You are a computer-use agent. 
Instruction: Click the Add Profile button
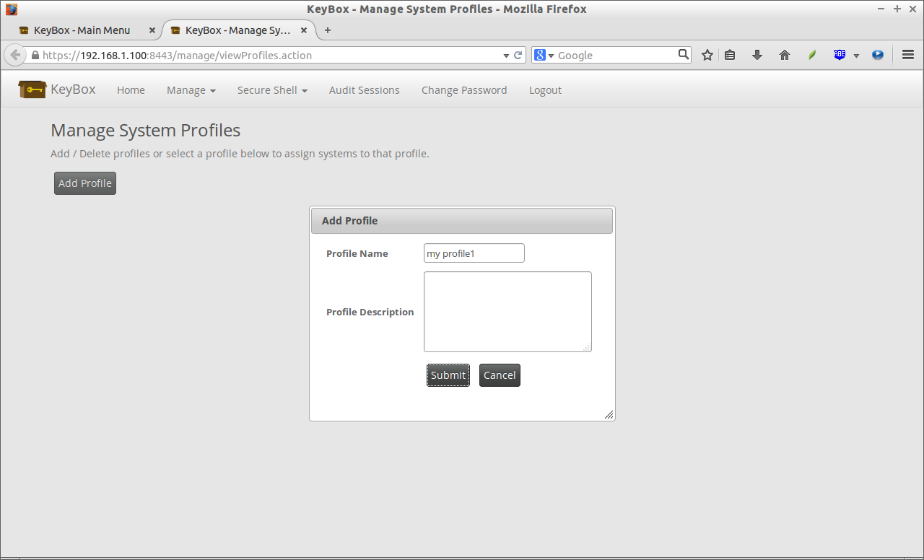coord(85,183)
